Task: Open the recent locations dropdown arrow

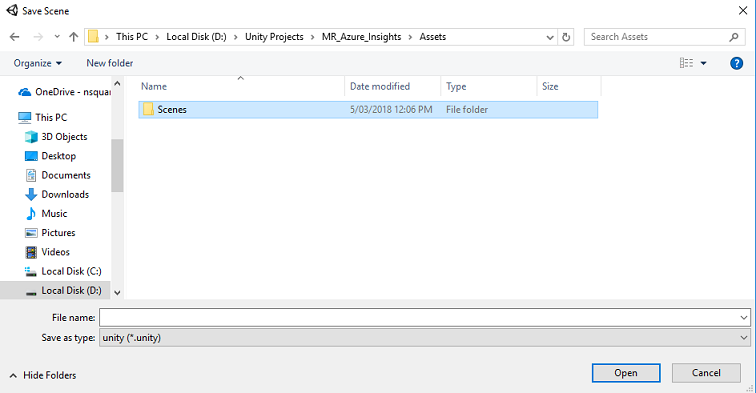Action: [57, 37]
